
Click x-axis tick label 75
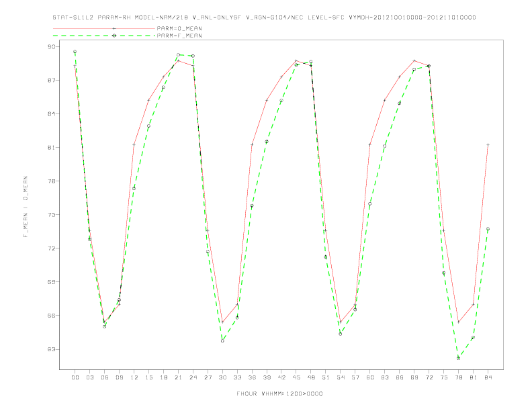click(444, 377)
